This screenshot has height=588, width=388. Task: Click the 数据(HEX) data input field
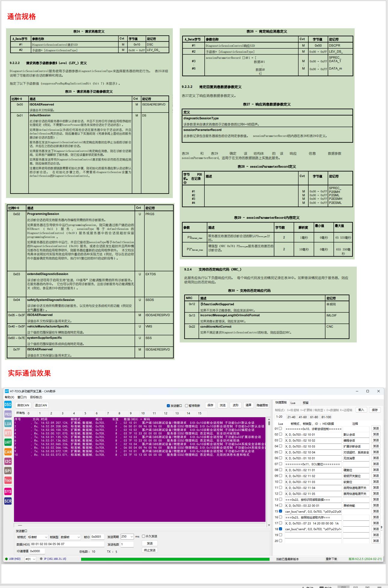pyautogui.click(x=67, y=544)
